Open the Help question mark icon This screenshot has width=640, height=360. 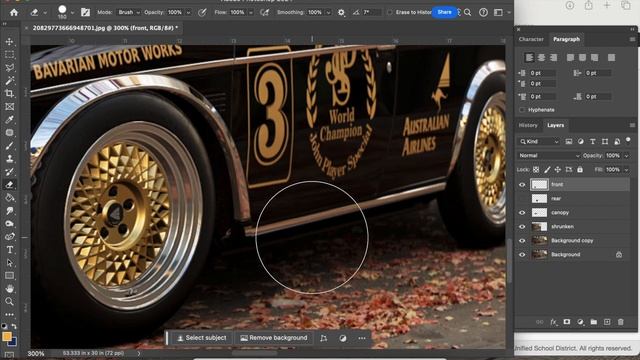pyautogui.click(x=483, y=12)
